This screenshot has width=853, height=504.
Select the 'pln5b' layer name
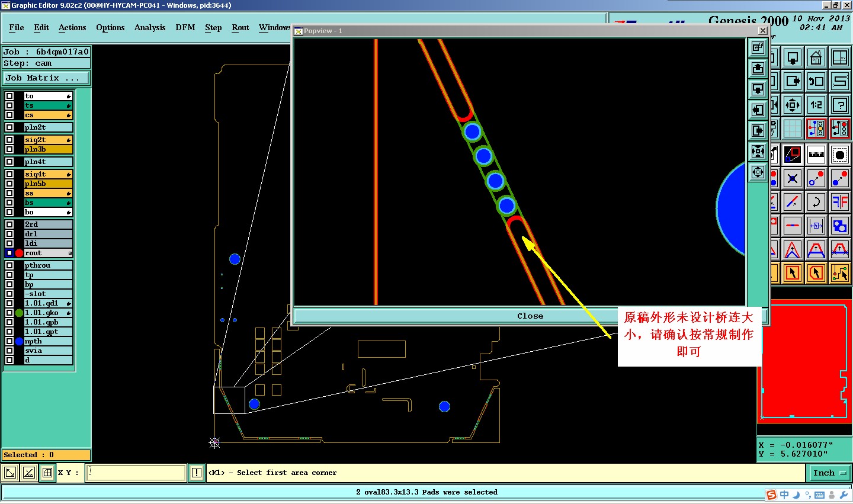click(49, 184)
